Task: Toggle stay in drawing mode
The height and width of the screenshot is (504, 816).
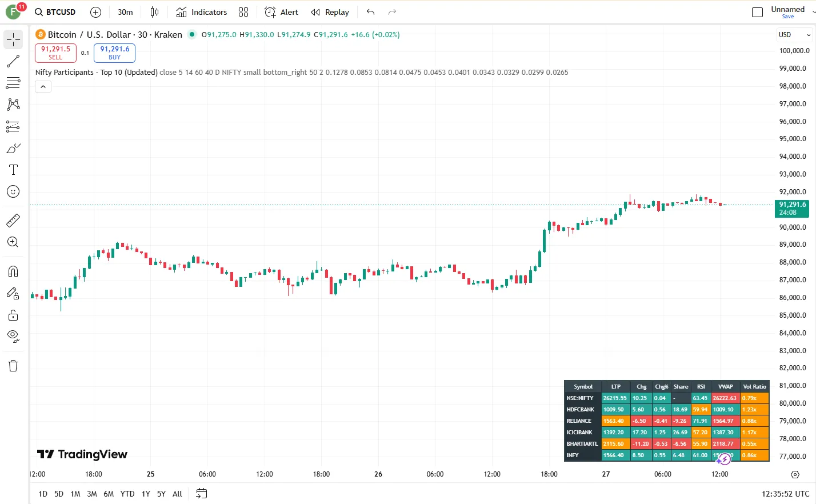Action: 13,293
